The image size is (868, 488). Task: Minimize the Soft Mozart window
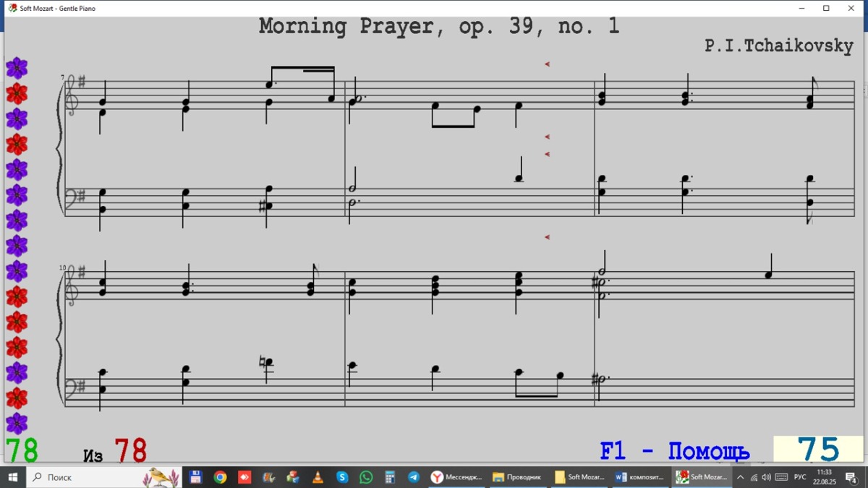coord(801,9)
